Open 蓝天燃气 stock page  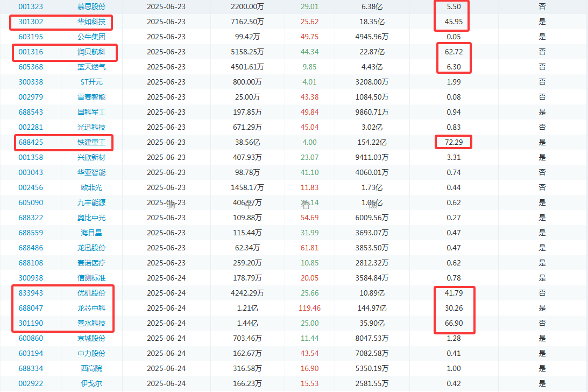[91, 67]
